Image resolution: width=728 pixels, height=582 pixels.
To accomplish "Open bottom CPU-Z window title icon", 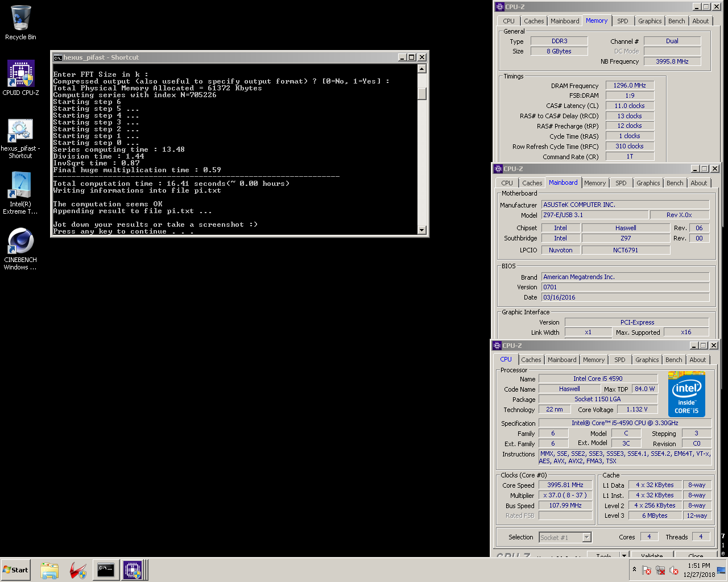I will tap(497, 346).
